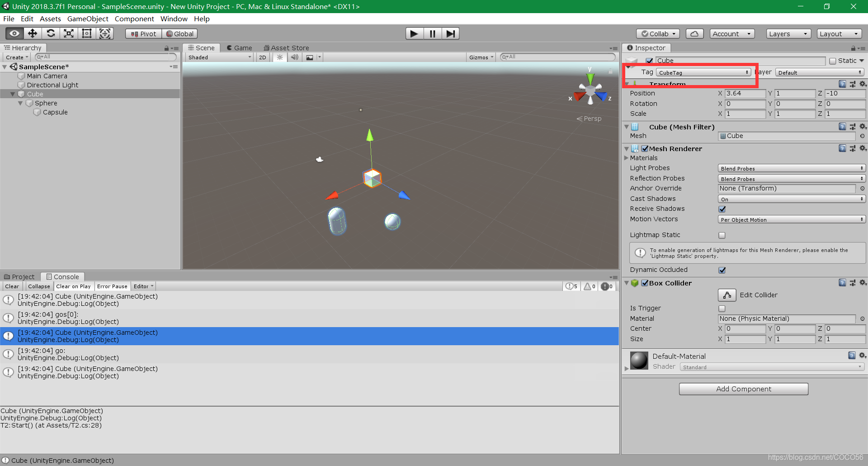
Task: Switch to the Project tab
Action: pos(19,277)
